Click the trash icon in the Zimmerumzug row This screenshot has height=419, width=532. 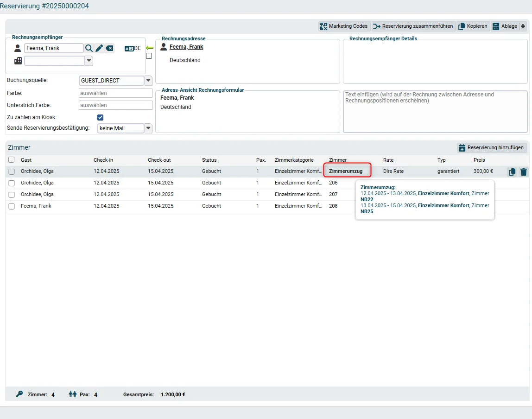pyautogui.click(x=524, y=172)
